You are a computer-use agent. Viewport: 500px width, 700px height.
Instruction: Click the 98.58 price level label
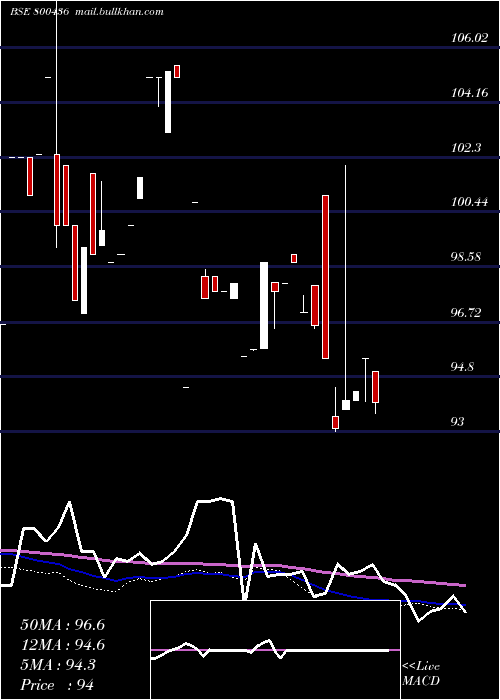[x=467, y=257]
